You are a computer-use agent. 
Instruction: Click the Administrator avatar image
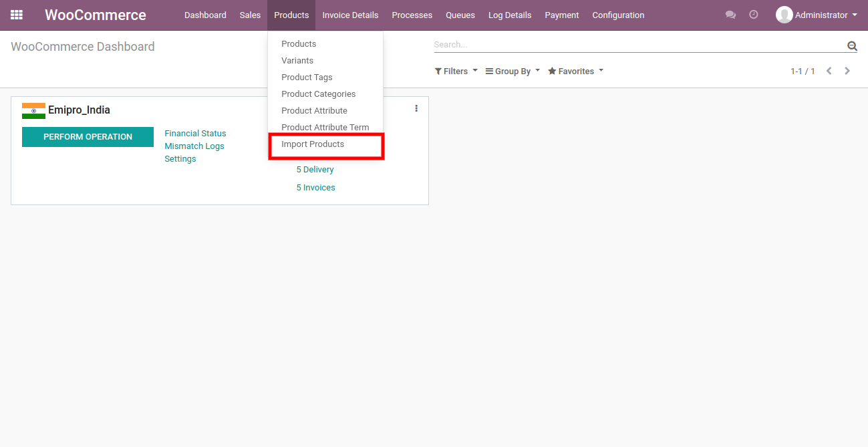point(784,15)
